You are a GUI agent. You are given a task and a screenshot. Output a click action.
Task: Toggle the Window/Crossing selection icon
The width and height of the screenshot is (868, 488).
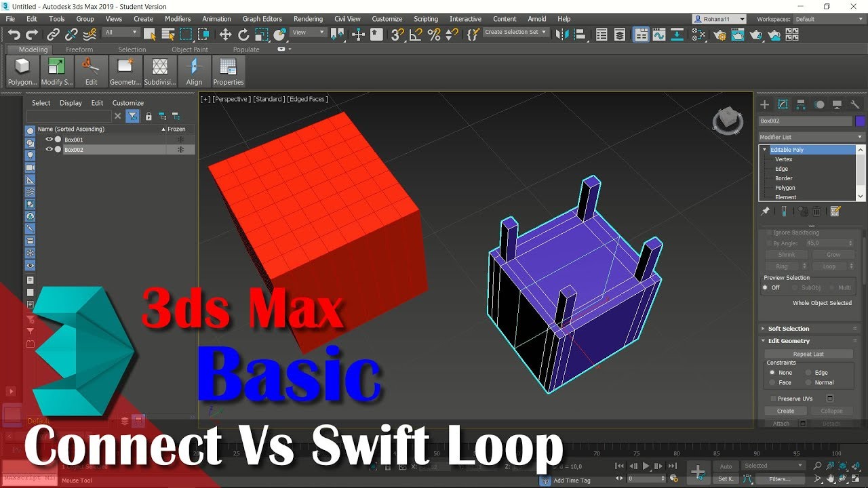(203, 35)
